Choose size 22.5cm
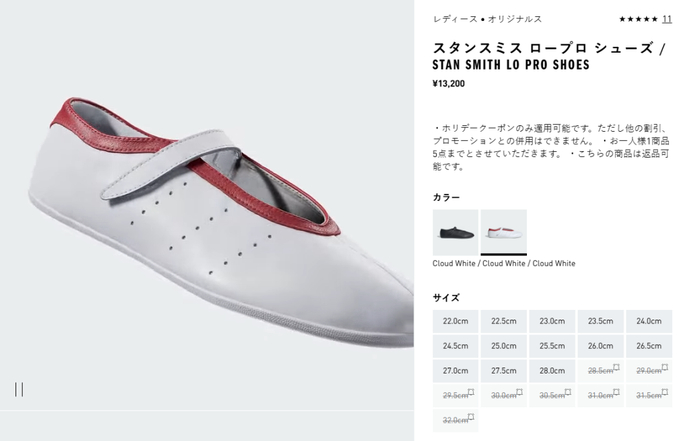Viewport: 700px width, 441px height. tap(504, 321)
